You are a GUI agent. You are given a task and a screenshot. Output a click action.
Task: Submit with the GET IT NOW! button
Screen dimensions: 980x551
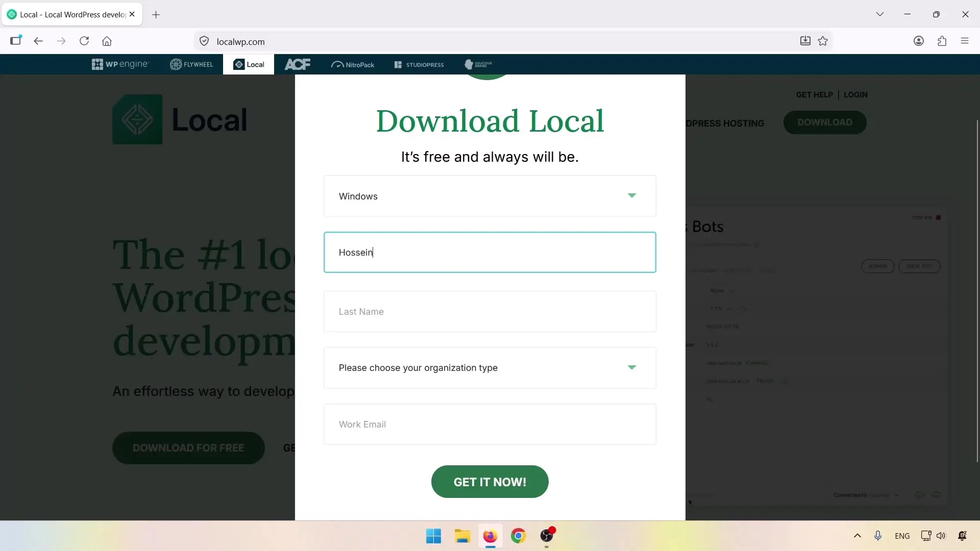(489, 482)
